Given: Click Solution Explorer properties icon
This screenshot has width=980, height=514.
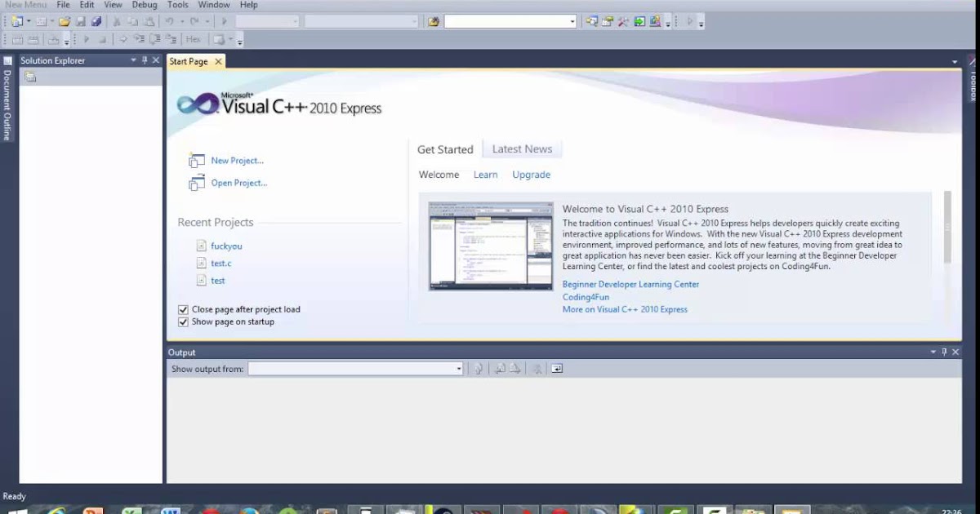Looking at the screenshot, I should coord(30,78).
